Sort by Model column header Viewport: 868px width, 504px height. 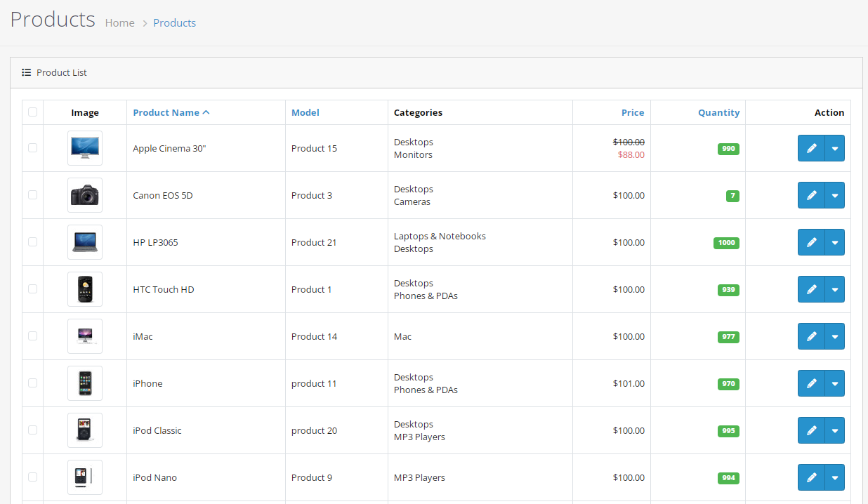[x=305, y=112]
